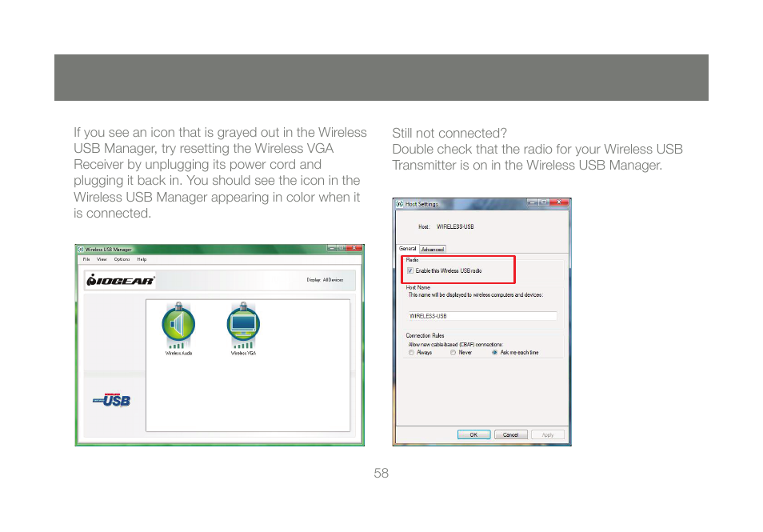
Task: Open the Options menu
Action: [122, 259]
